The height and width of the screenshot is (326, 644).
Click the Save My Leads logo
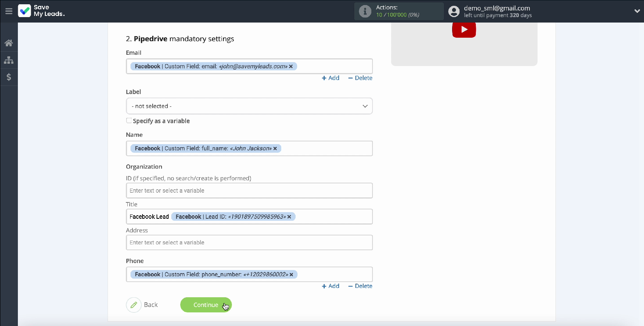pyautogui.click(x=41, y=11)
